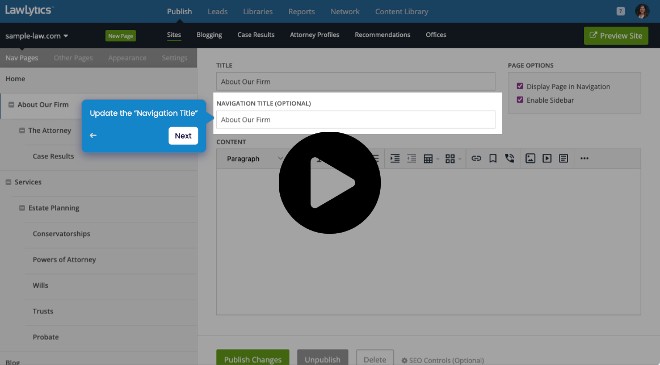
Task: Click the New Page button
Action: 120,36
